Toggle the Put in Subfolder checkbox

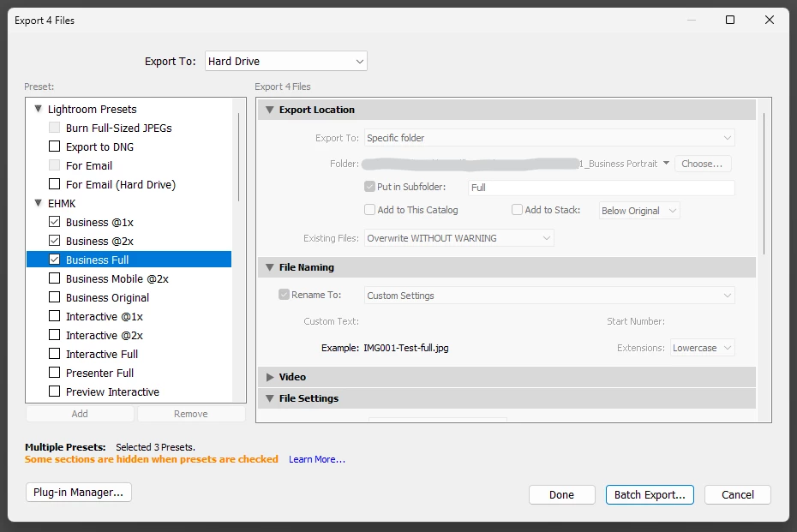pyautogui.click(x=369, y=187)
